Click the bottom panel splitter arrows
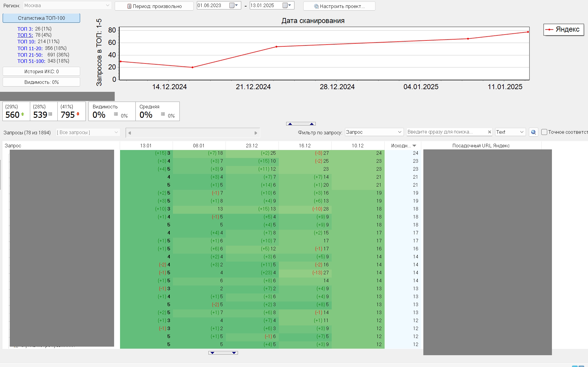588x367 pixels. point(223,353)
